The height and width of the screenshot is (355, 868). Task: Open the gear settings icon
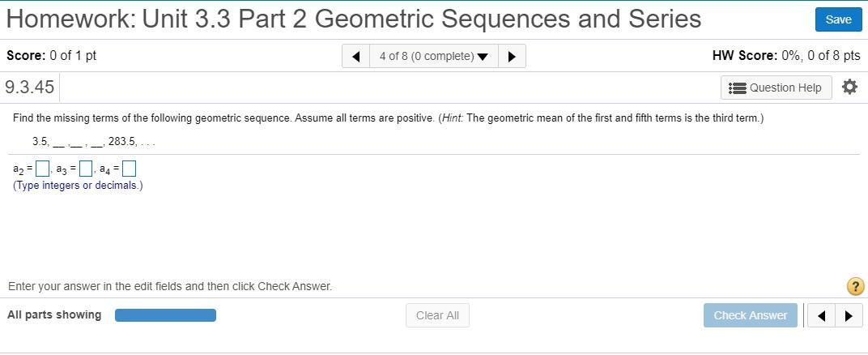[x=849, y=87]
